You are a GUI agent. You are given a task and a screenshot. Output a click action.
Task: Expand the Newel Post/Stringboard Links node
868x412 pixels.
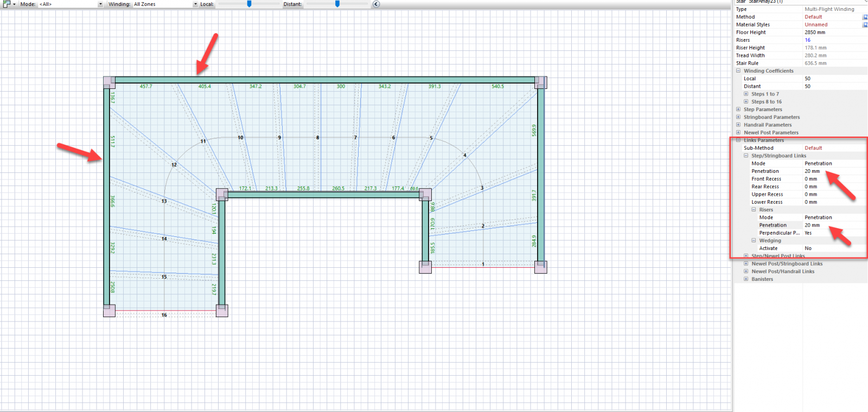click(x=746, y=263)
